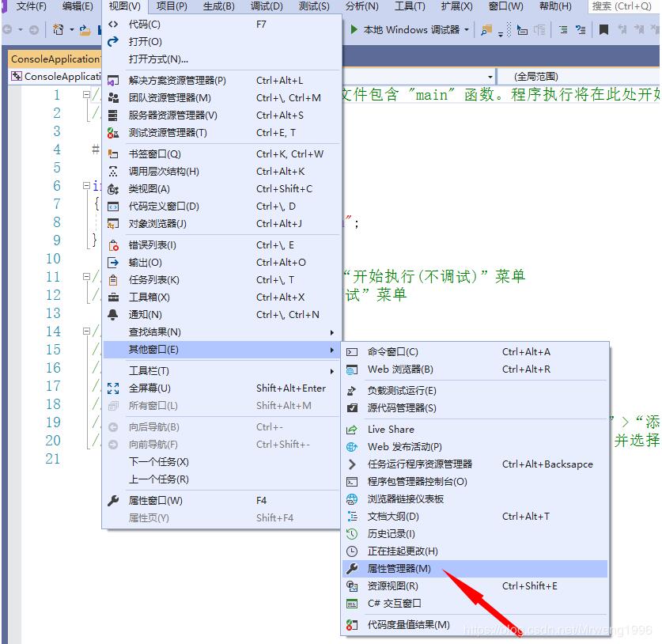The height and width of the screenshot is (644, 662).
Task: Click the 代码定义窗口 icon
Action: pyautogui.click(x=113, y=206)
